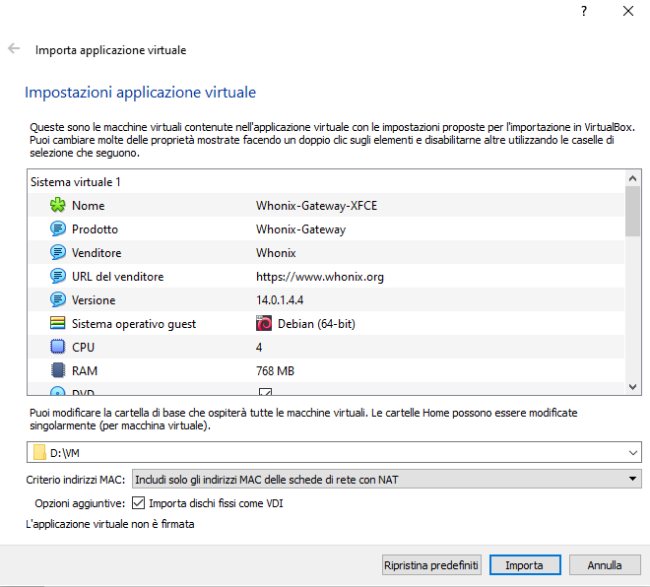Cancel the import with Annulla

point(605,565)
